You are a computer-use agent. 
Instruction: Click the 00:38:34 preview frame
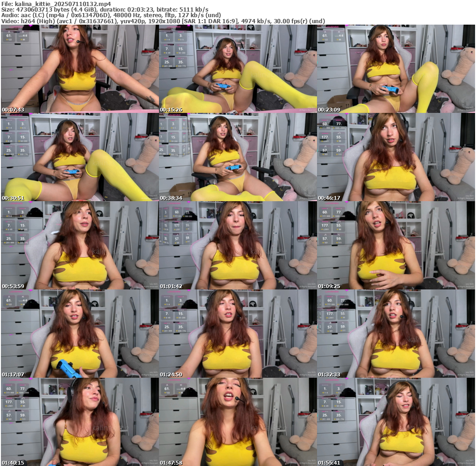[238, 157]
